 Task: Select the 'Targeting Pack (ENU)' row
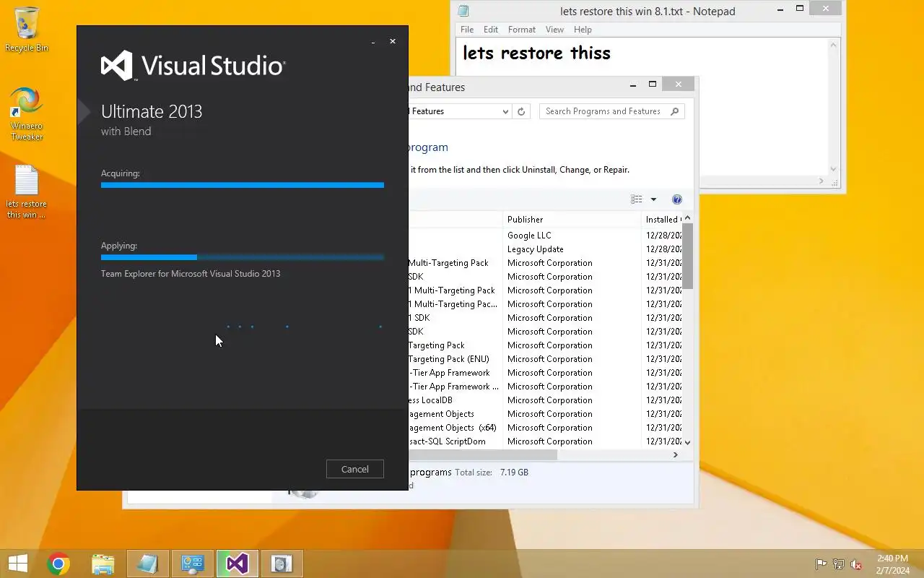coord(545,359)
